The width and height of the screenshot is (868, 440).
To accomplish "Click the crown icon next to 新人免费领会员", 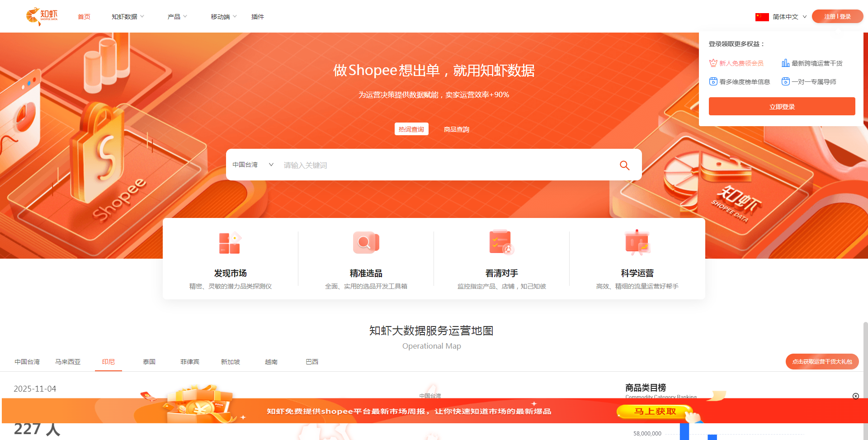I will coord(713,63).
